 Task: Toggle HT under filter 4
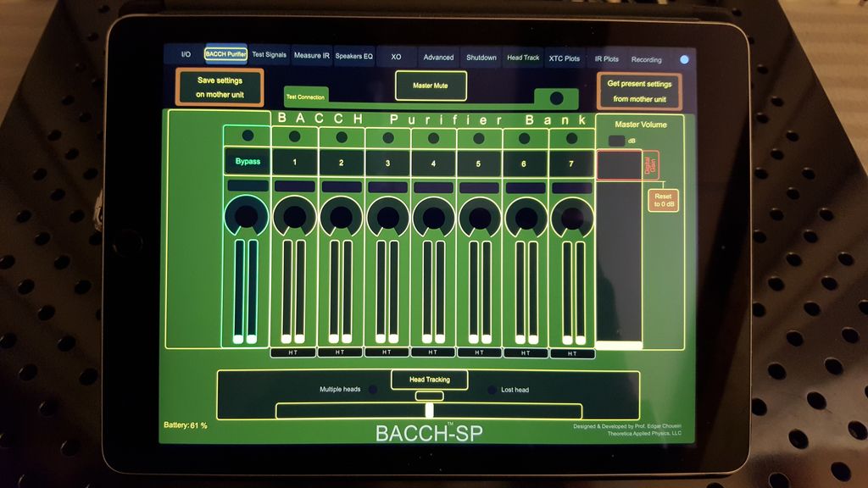(432, 352)
